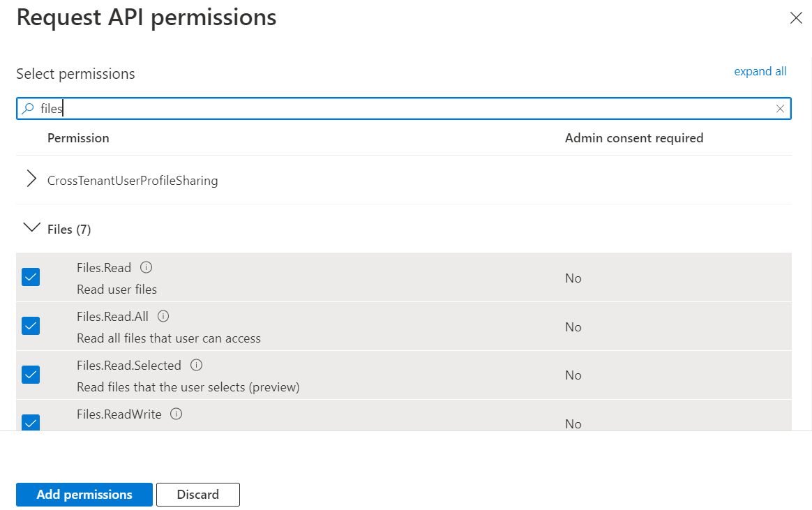Viewport: 812px width, 510px height.
Task: Open the info tooltip for Files.Read.All
Action: [163, 316]
